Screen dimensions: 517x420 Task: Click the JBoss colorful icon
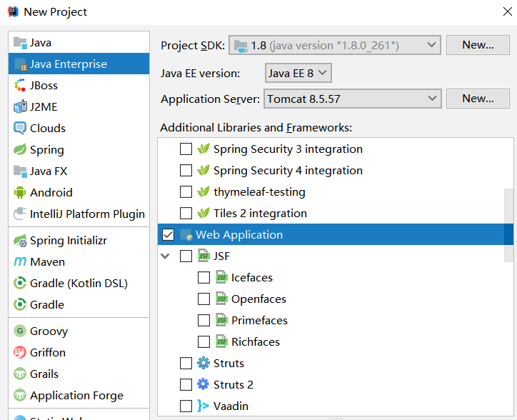[x=20, y=86]
